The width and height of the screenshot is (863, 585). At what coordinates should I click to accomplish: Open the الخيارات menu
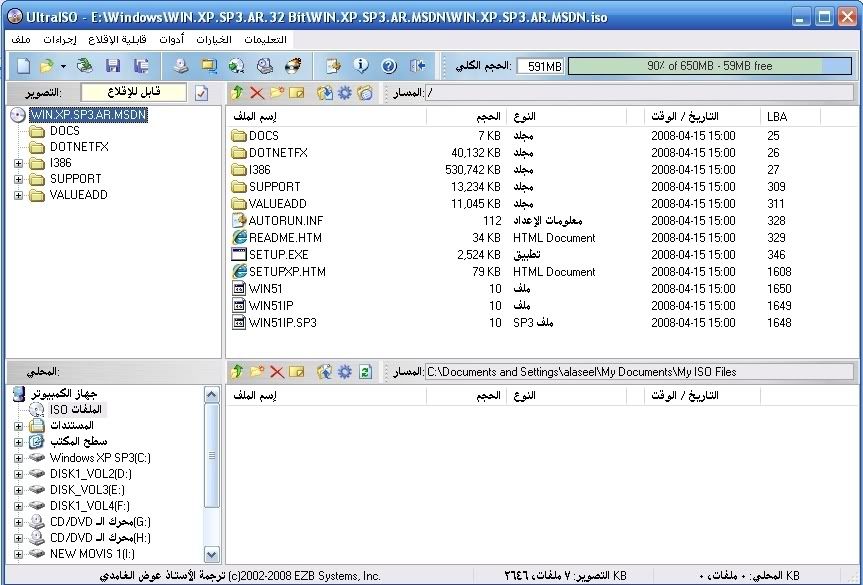214,40
